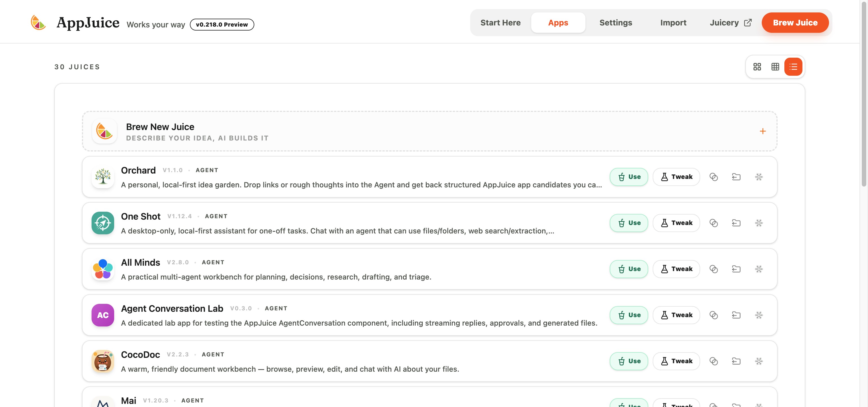Click the Orchard app title
868x407 pixels.
[138, 170]
